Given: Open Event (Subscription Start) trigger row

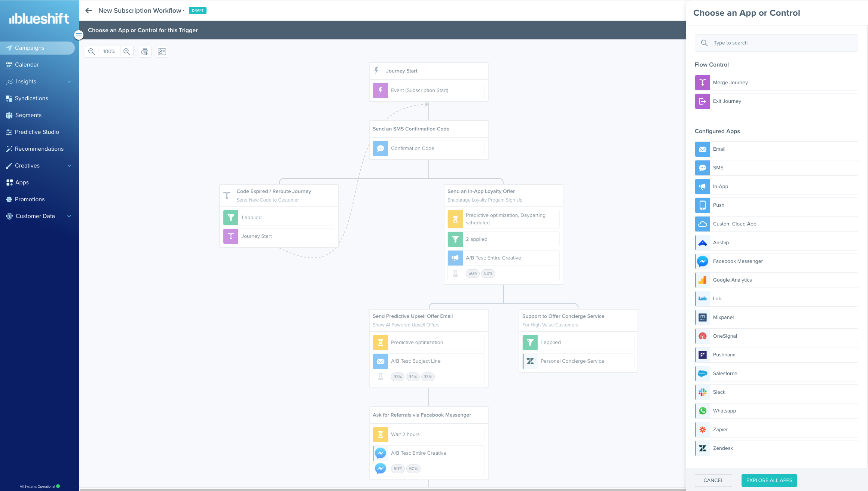Looking at the screenshot, I should point(429,90).
